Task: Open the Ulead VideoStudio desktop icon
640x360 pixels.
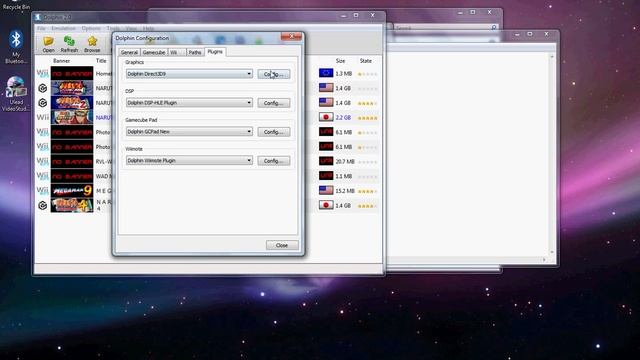Action: pos(16,93)
